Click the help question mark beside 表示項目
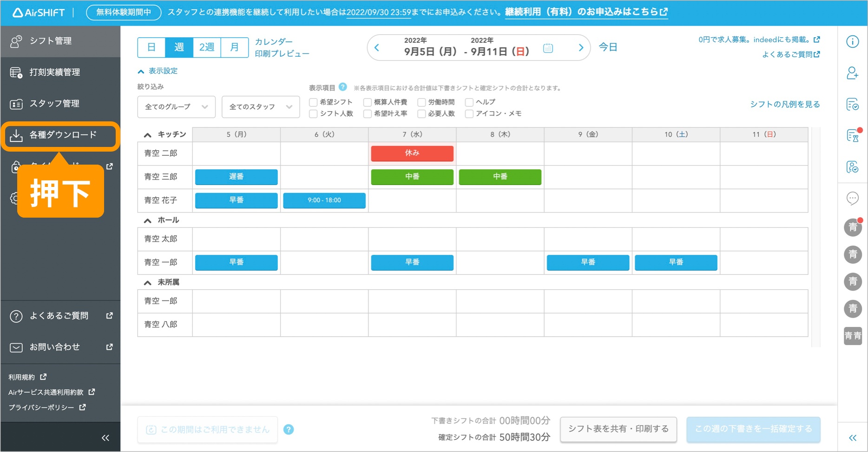The height and width of the screenshot is (452, 868). [x=343, y=87]
